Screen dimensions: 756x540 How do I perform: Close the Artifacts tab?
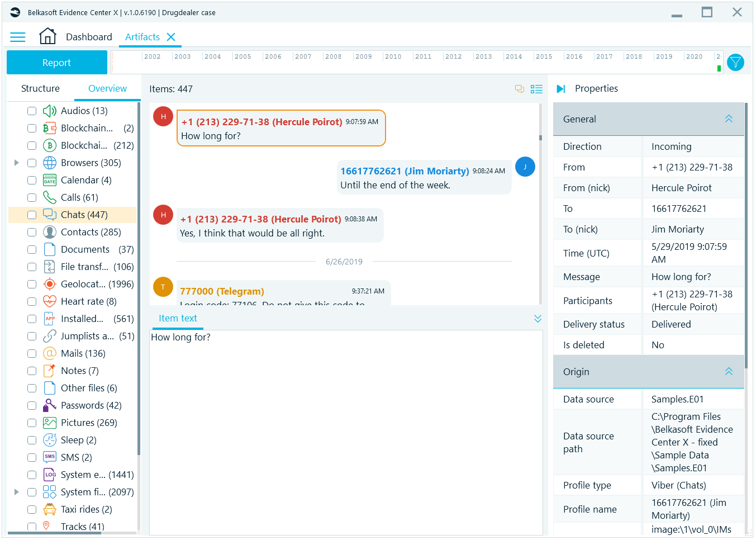171,37
